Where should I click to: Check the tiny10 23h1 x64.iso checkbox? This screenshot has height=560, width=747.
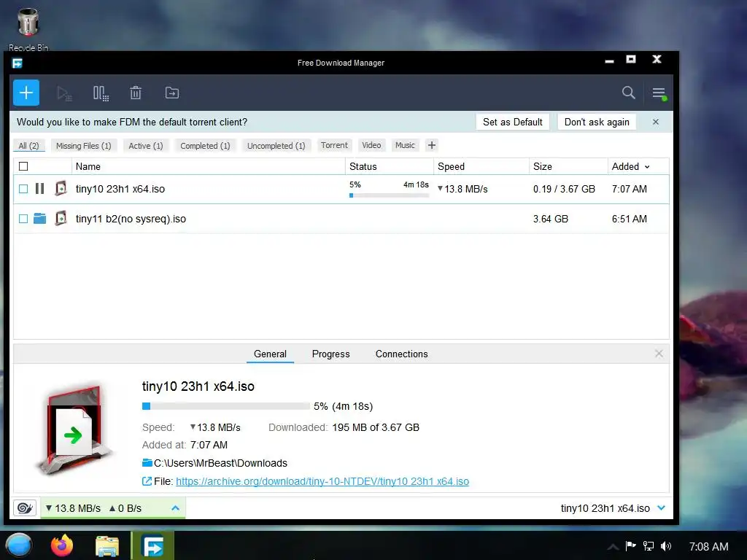tap(23, 189)
